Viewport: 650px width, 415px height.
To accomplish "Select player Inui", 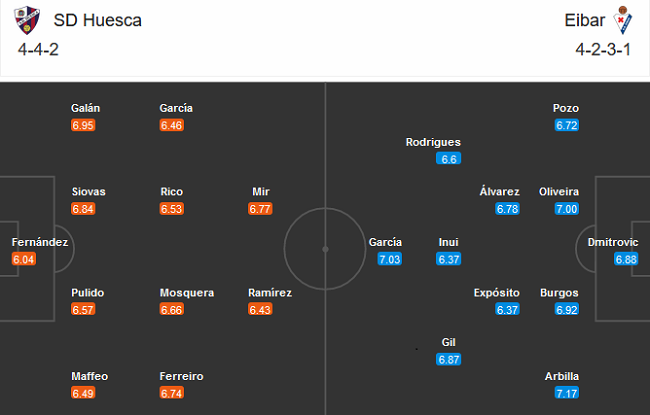I will [x=449, y=242].
